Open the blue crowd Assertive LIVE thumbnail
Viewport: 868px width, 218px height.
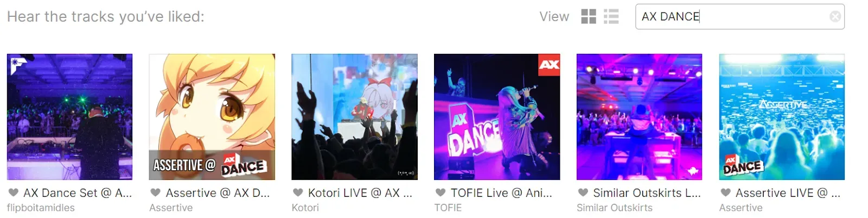(782, 117)
